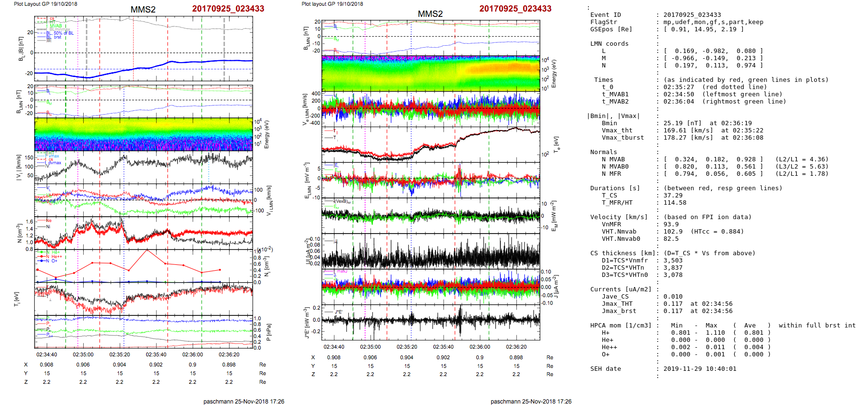Click the 'HPCA mom [1/cm3]' heading
The width and height of the screenshot is (868, 405).
pyautogui.click(x=621, y=326)
